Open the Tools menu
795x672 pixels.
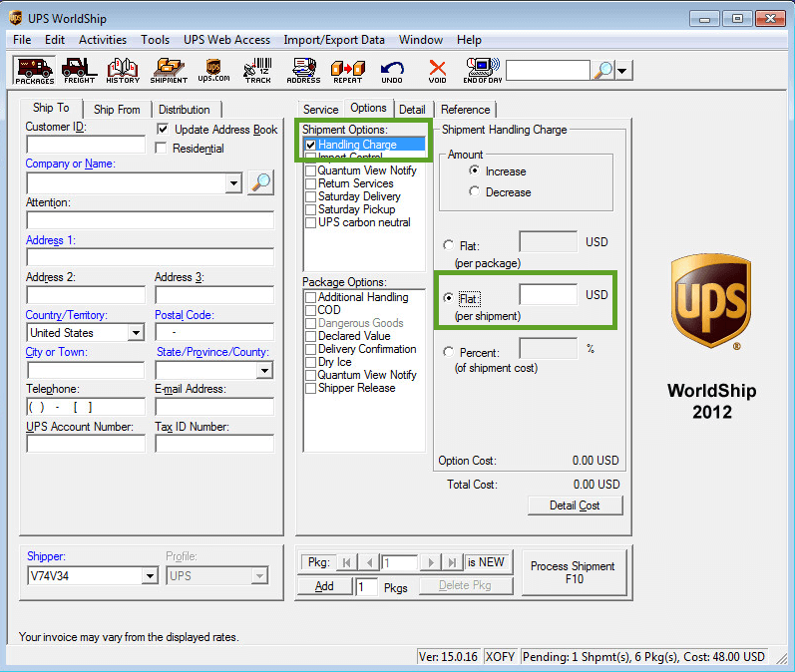(155, 40)
